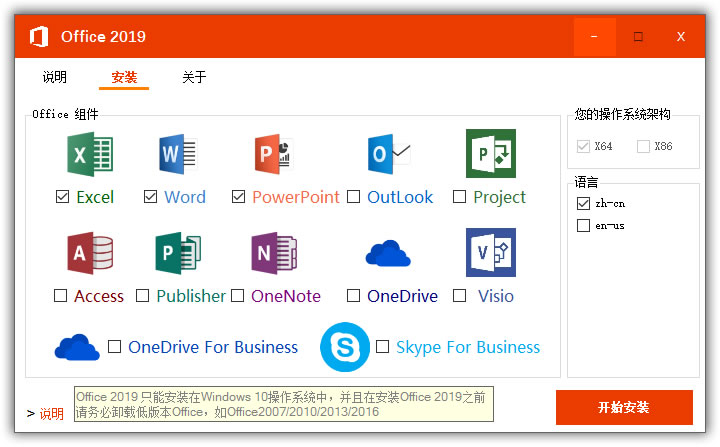Maximize the Office 2019 window
This screenshot has width=720, height=447.
click(638, 37)
